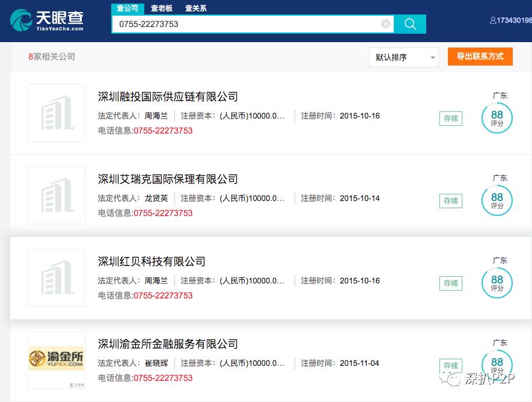Screen dimensions: 532x402
Task: Click 广东 region label for 深圳渝金所金融服务
Action: 500,343
